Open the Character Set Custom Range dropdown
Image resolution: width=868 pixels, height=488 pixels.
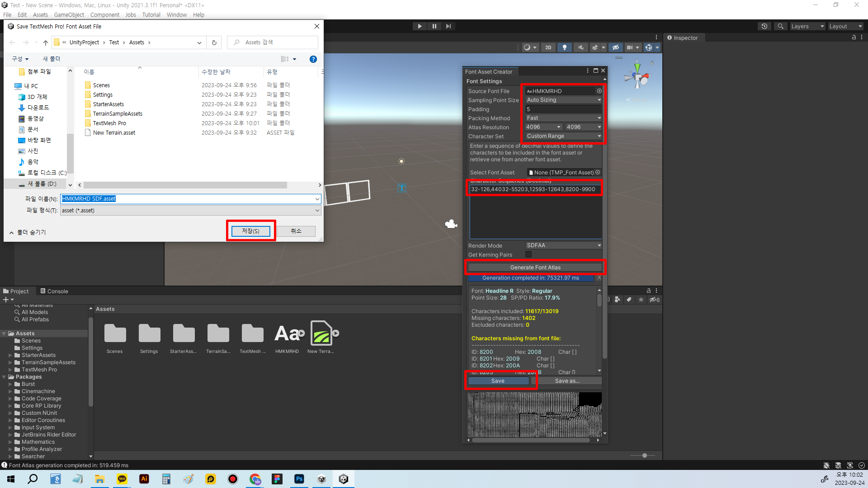(564, 136)
